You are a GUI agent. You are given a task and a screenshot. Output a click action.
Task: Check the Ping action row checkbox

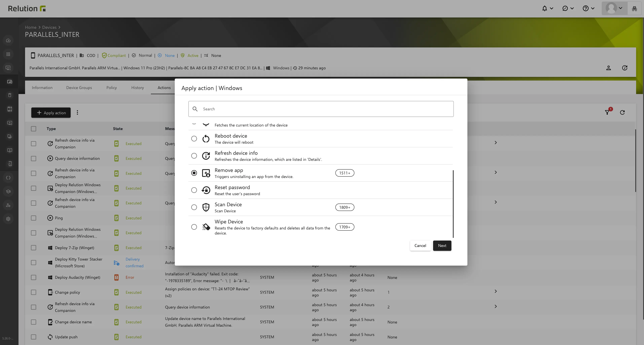[33, 218]
